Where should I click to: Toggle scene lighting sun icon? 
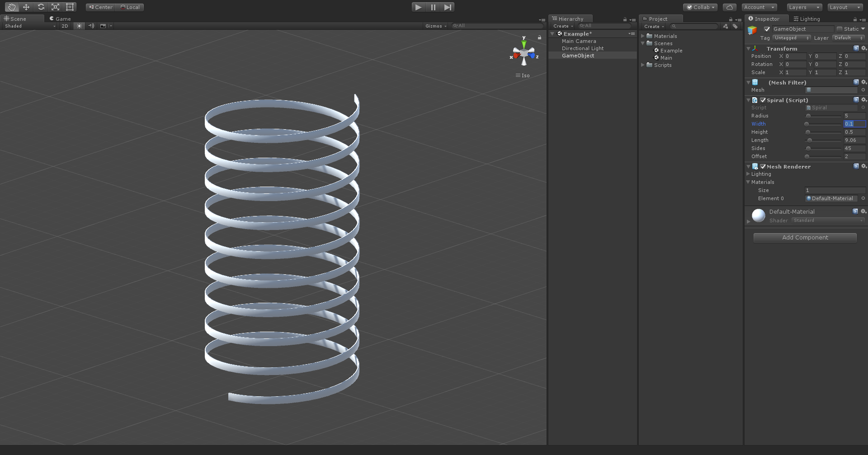(80, 26)
